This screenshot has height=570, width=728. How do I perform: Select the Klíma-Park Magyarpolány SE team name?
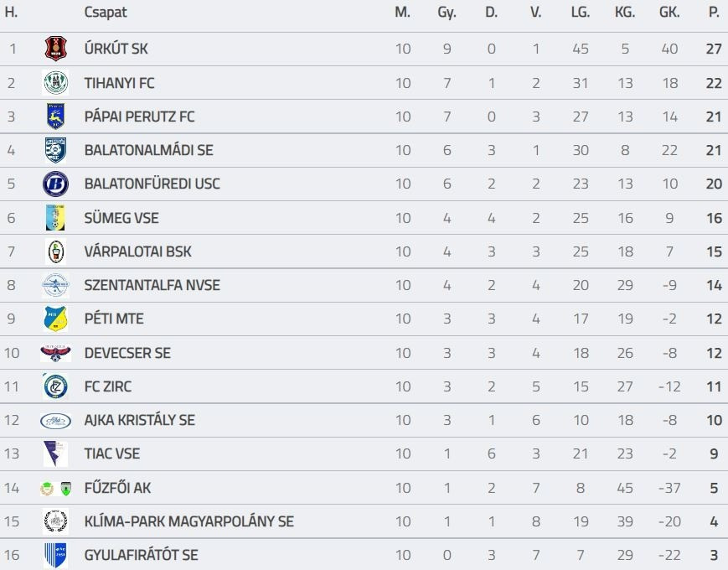coord(188,521)
